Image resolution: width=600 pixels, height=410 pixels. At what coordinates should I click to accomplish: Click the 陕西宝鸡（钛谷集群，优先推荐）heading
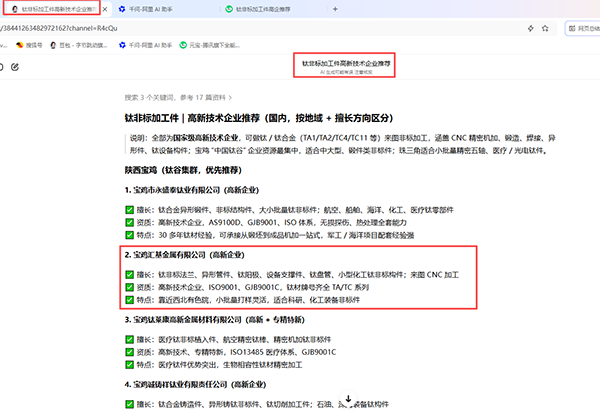pyautogui.click(x=183, y=170)
